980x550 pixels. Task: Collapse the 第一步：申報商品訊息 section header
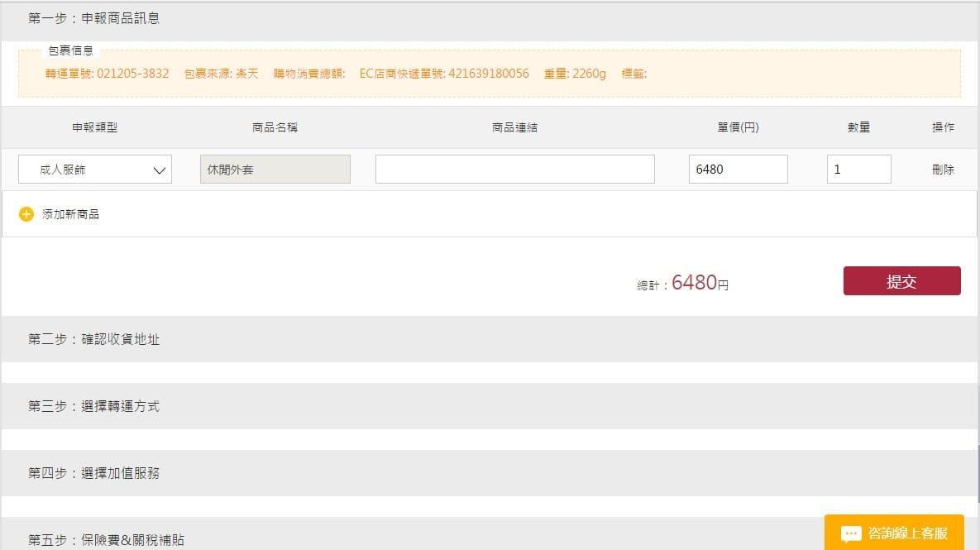pyautogui.click(x=94, y=18)
